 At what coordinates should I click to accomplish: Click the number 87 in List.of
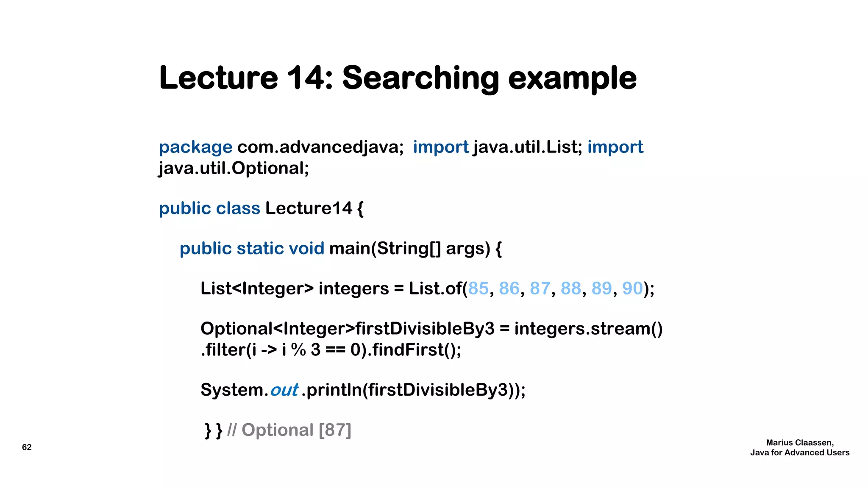tap(540, 289)
